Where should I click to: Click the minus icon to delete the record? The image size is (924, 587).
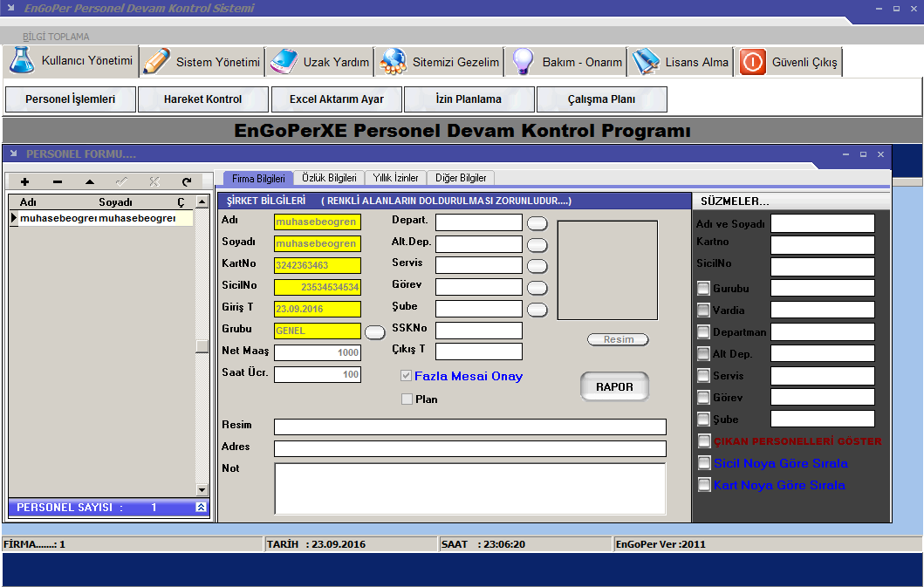point(58,182)
